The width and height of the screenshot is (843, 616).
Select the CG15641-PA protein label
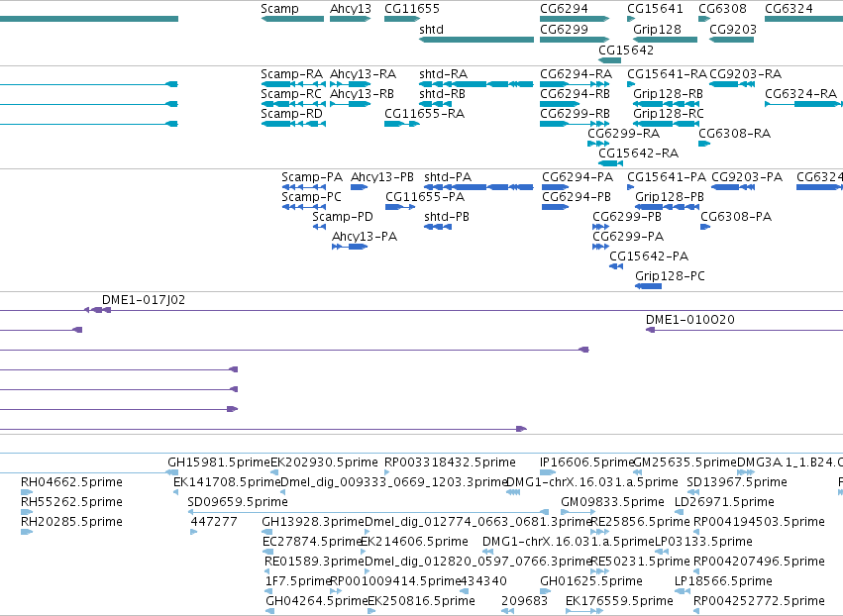coord(668,177)
